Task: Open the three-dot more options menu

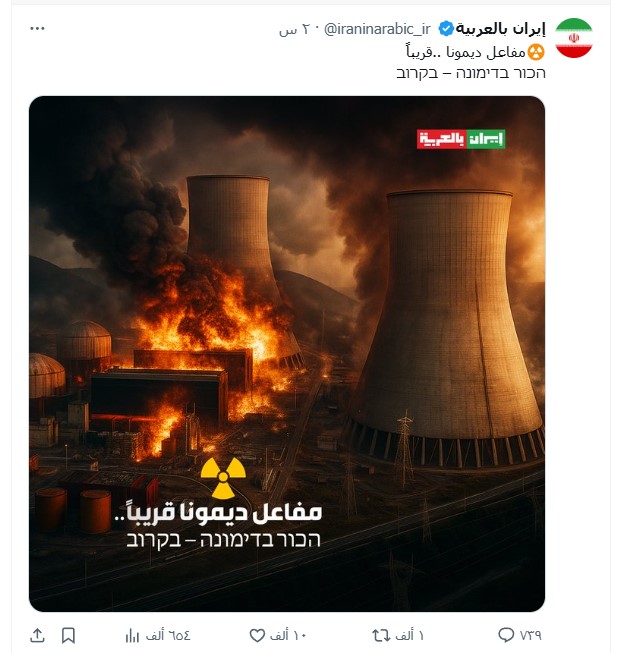Action: (x=37, y=29)
